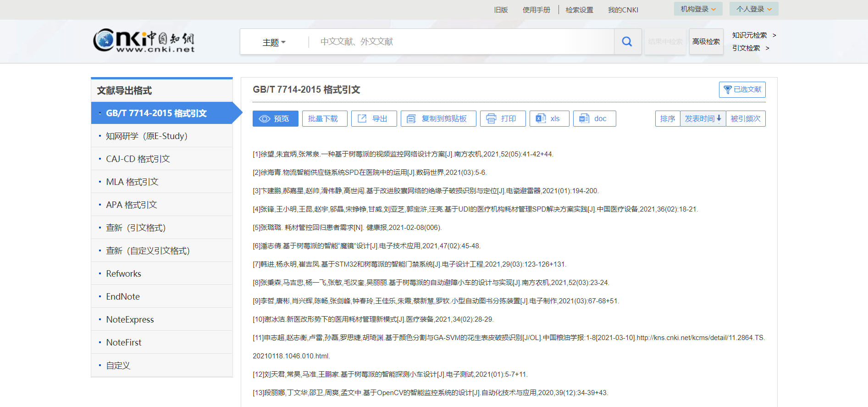Select NoteExpress export format
The width and height of the screenshot is (868, 407).
[x=162, y=319]
